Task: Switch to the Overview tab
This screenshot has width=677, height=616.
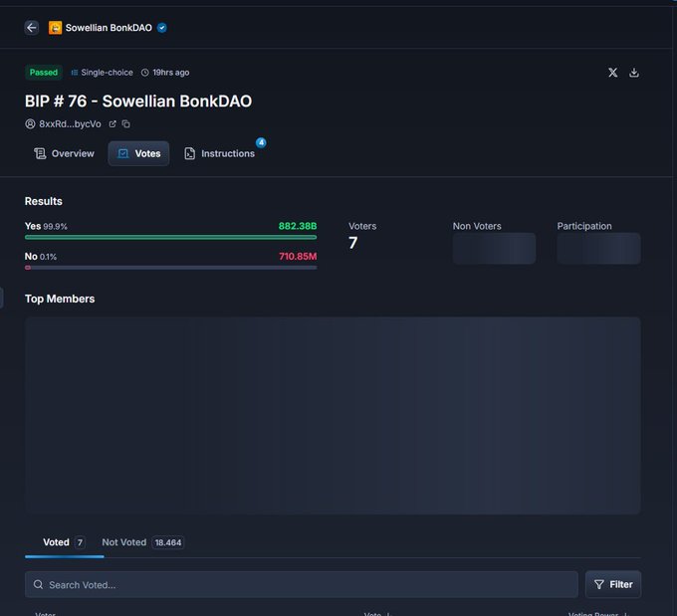Action: pyautogui.click(x=64, y=153)
